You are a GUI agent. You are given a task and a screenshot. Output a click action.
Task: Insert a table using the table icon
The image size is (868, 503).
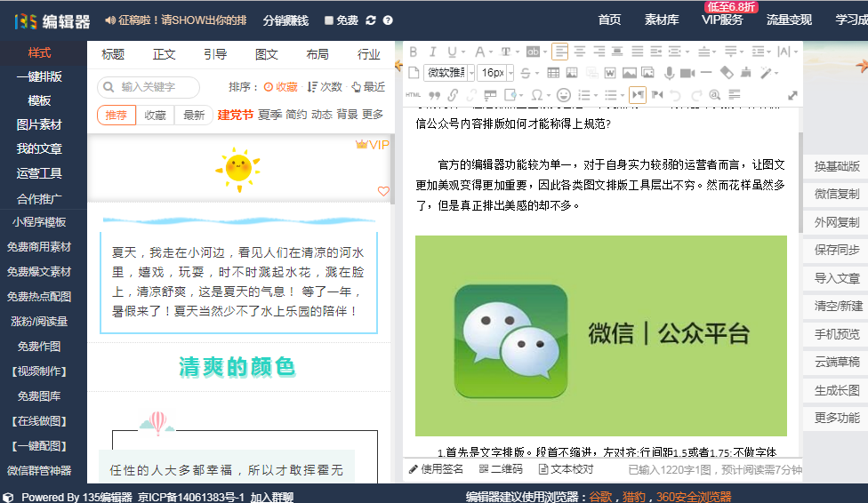553,73
